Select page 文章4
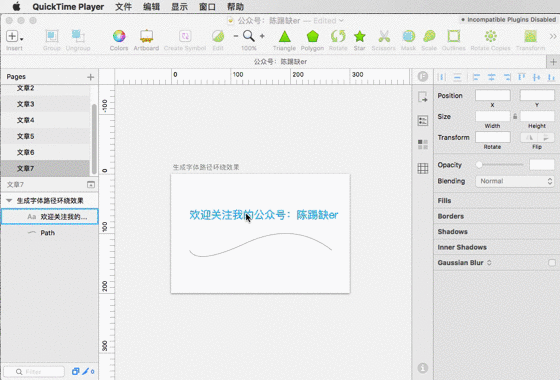Screen dimensions: 560x380 click(45, 120)
